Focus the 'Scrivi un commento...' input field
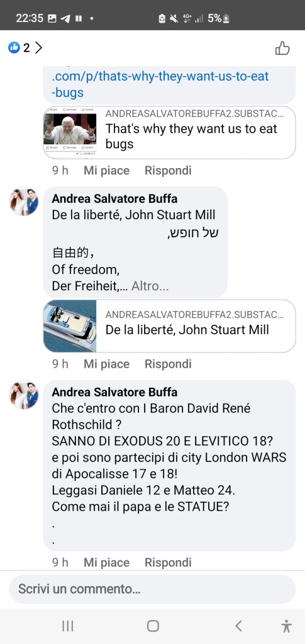Image resolution: width=305 pixels, height=644 pixels. (152, 589)
